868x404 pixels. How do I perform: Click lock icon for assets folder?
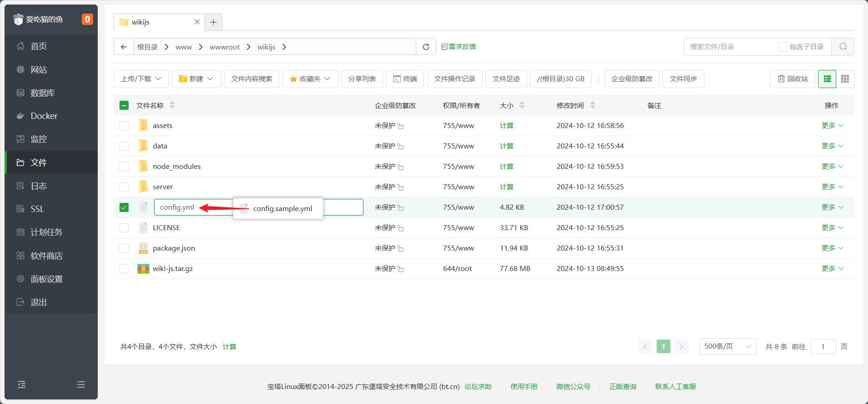click(x=400, y=126)
